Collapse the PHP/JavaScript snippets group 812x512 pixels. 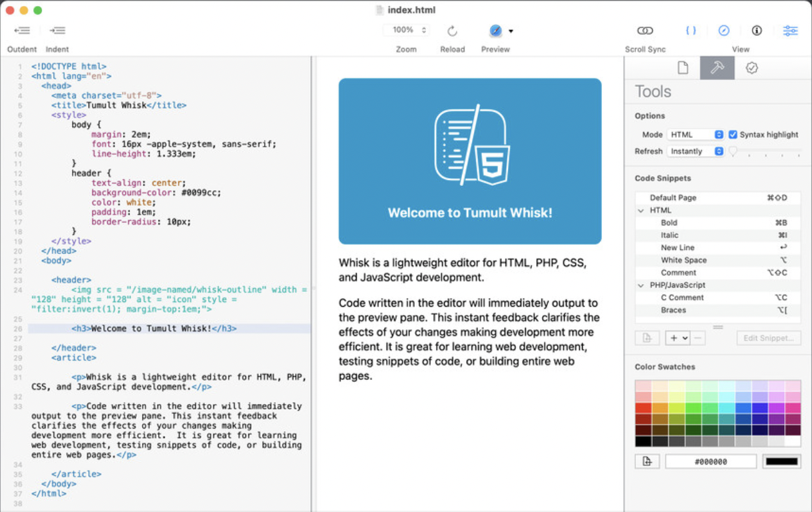click(641, 285)
